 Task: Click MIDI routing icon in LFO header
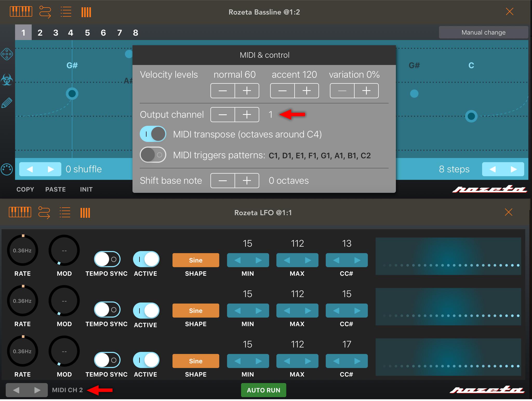coord(44,213)
